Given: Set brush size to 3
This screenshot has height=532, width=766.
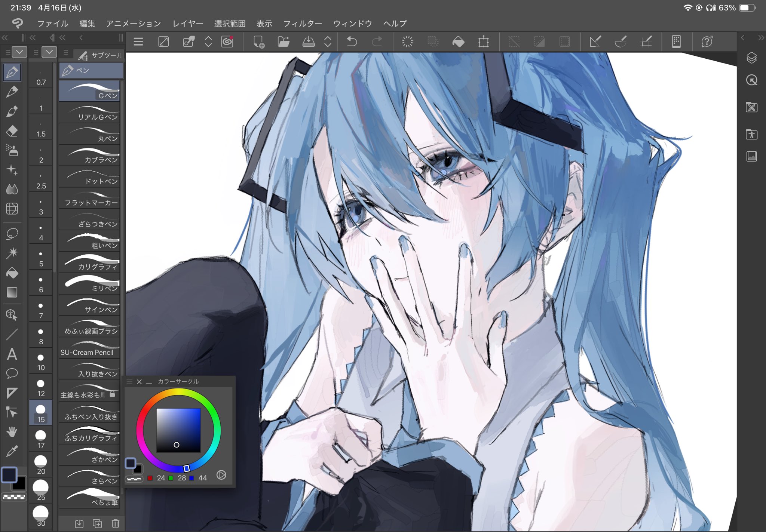Looking at the screenshot, I should [41, 206].
